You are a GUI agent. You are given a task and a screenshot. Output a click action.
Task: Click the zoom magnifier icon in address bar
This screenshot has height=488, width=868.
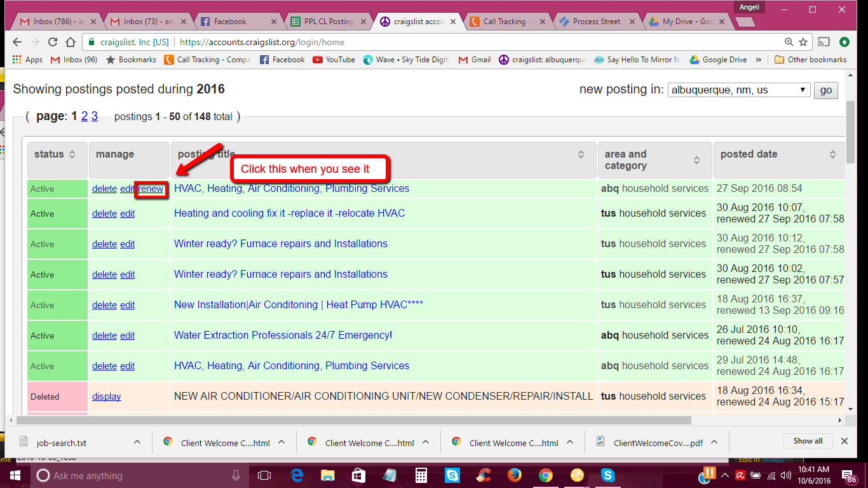tap(789, 43)
